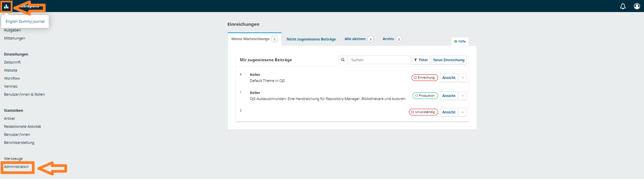Open Redaktionelle Aktivität statistics
This screenshot has height=179, width=644.
pos(22,126)
